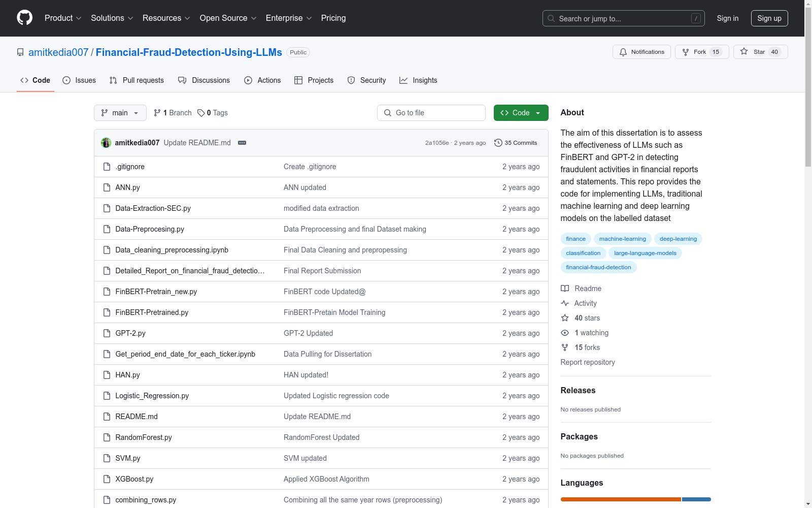This screenshot has width=812, height=508.
Task: Click the file icon beside ANN.py
Action: 107,187
